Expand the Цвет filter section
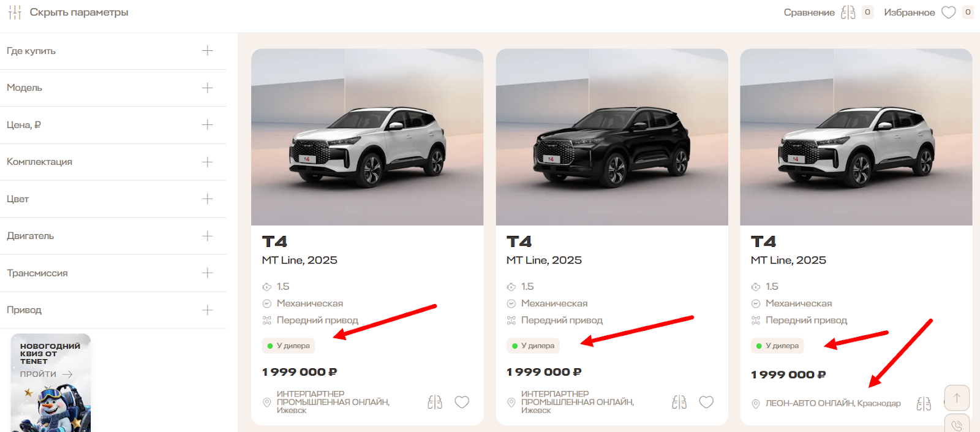This screenshot has width=980, height=432. [x=208, y=199]
